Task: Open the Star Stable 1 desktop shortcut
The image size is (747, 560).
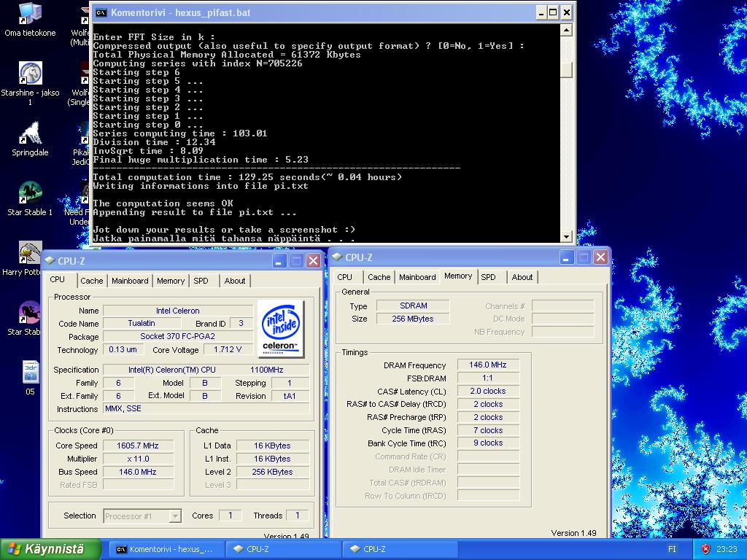Action: point(30,198)
